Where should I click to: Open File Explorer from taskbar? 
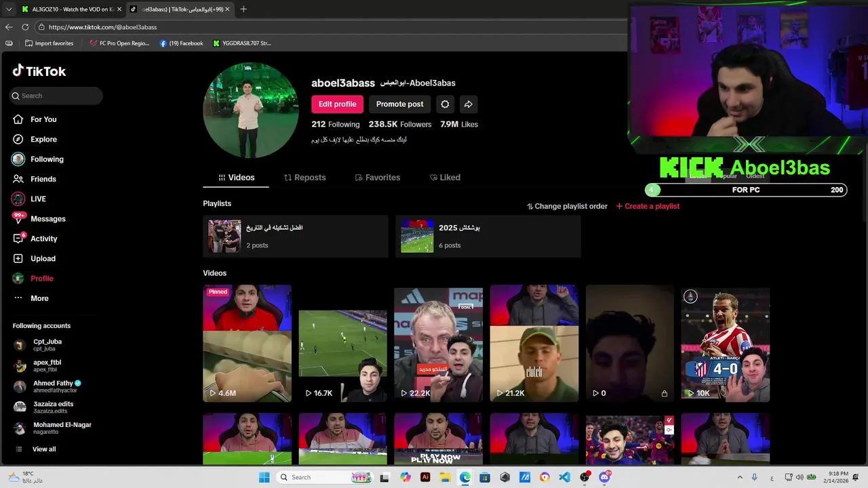[x=445, y=477]
